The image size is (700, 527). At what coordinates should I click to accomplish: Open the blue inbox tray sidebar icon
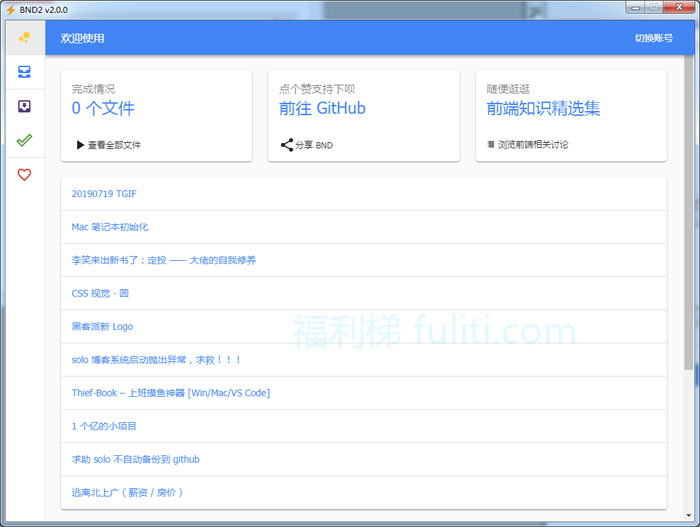24,72
